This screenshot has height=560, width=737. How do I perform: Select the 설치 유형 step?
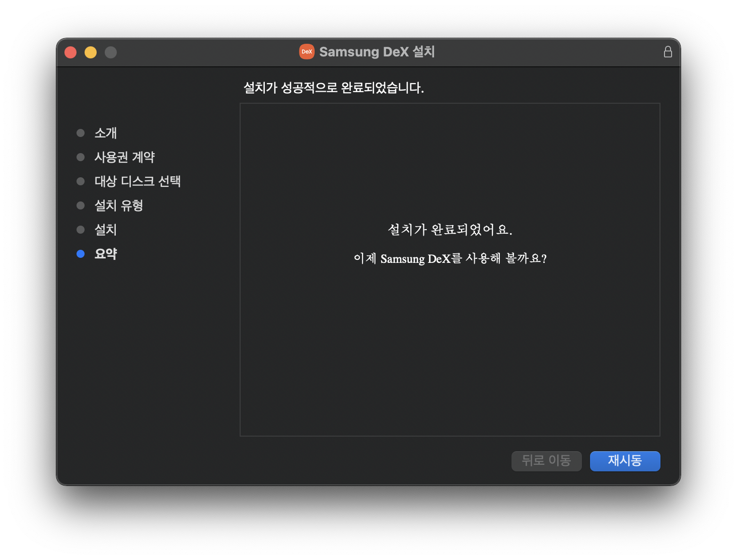coord(119,205)
